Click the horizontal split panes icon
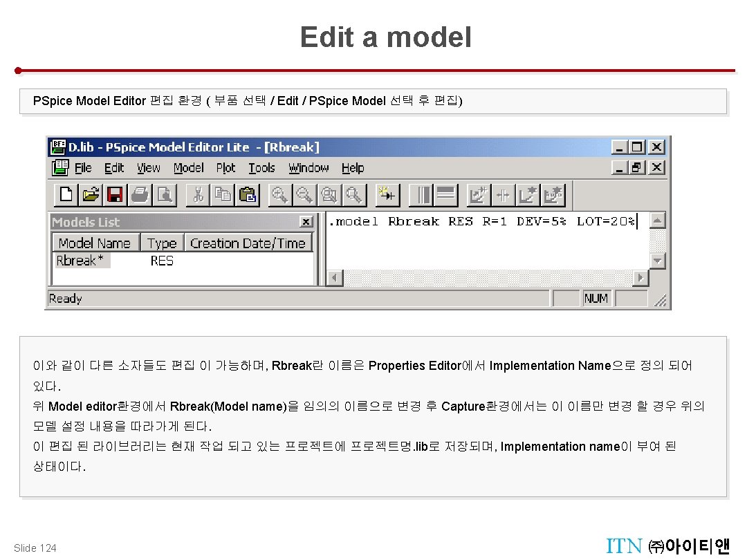The image size is (747, 560). (x=446, y=195)
